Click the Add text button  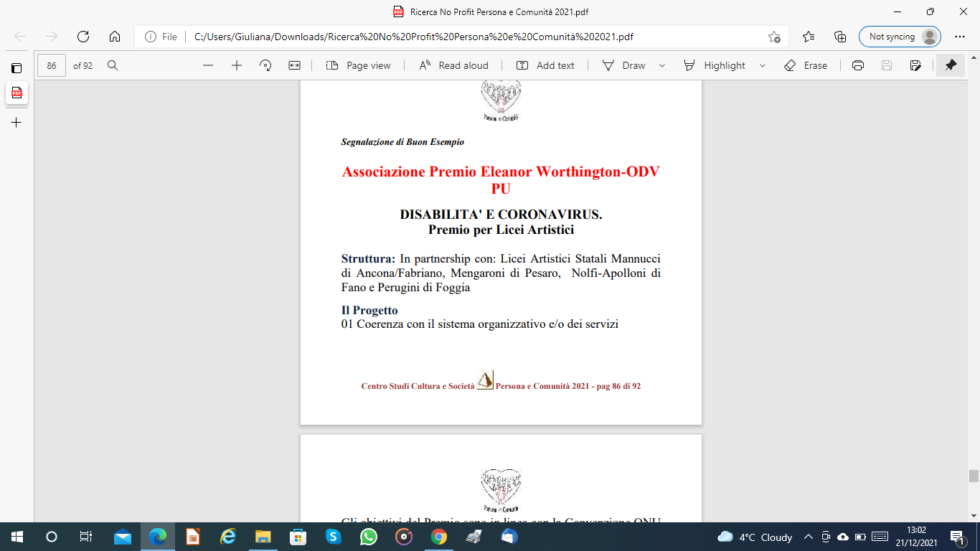point(545,65)
